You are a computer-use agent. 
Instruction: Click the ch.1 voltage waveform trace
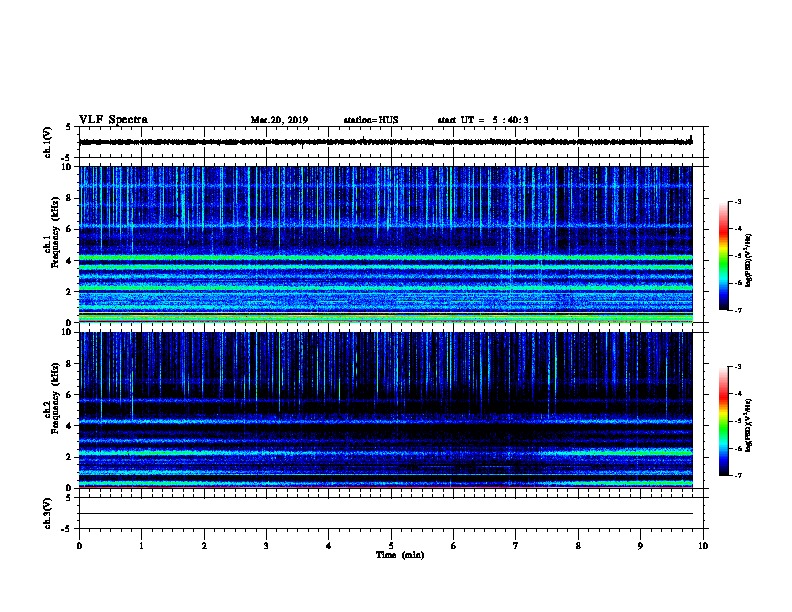(385, 142)
